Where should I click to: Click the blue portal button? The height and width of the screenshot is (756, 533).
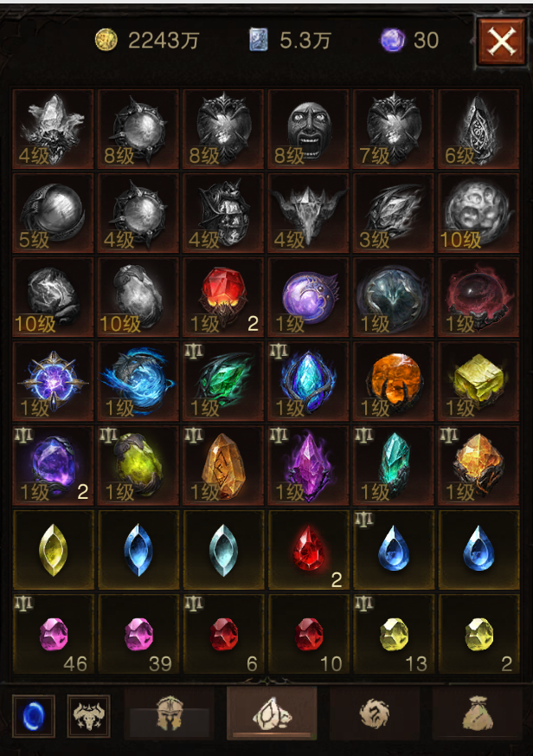[34, 716]
